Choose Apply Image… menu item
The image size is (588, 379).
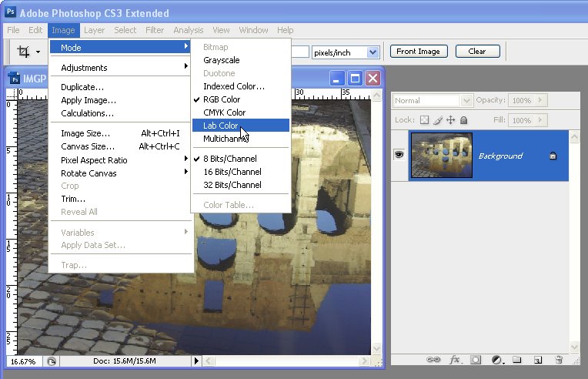point(120,100)
